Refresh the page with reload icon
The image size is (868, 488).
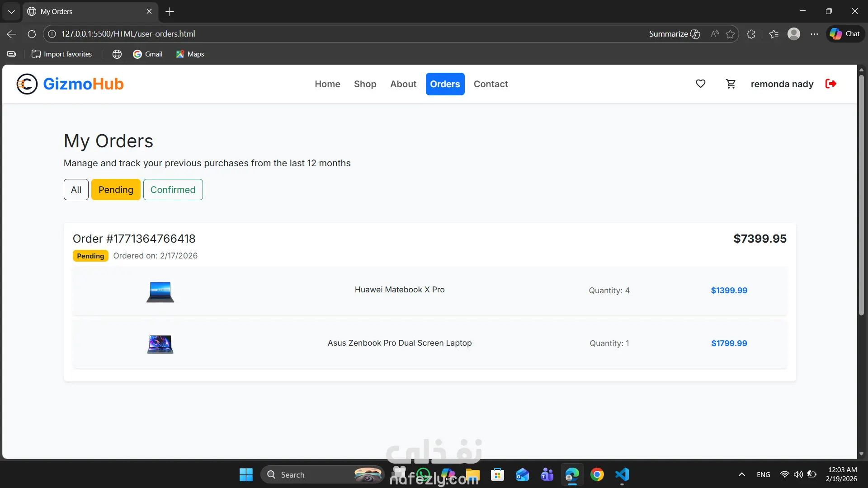point(32,34)
